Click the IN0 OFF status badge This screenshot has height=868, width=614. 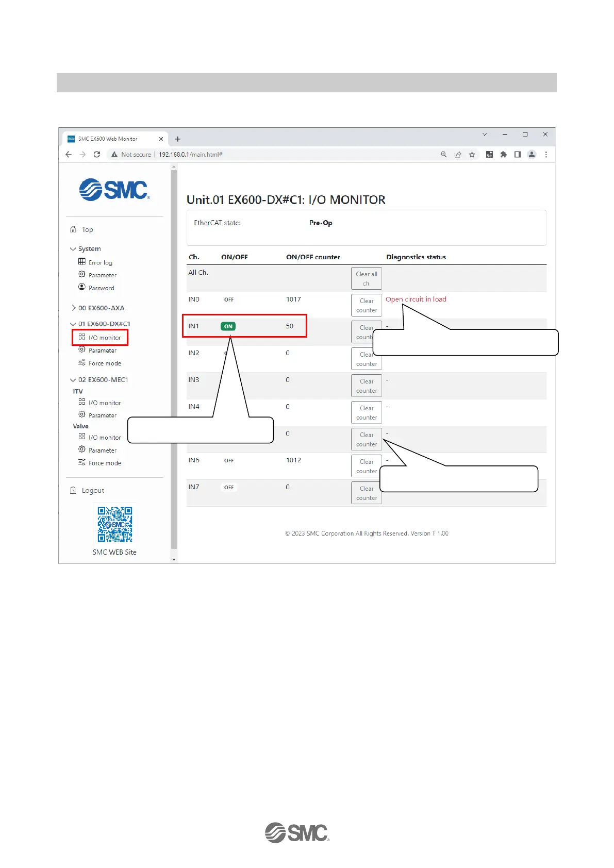click(229, 299)
